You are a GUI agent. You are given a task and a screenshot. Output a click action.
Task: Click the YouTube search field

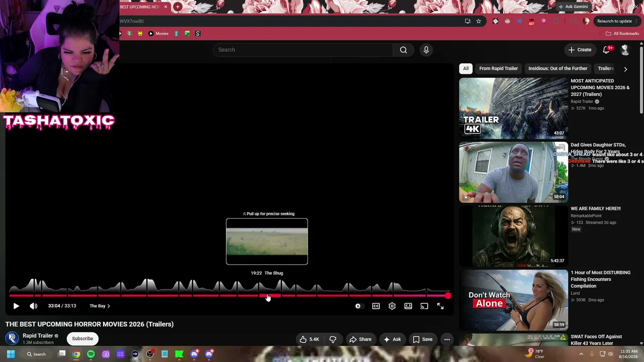point(303,50)
